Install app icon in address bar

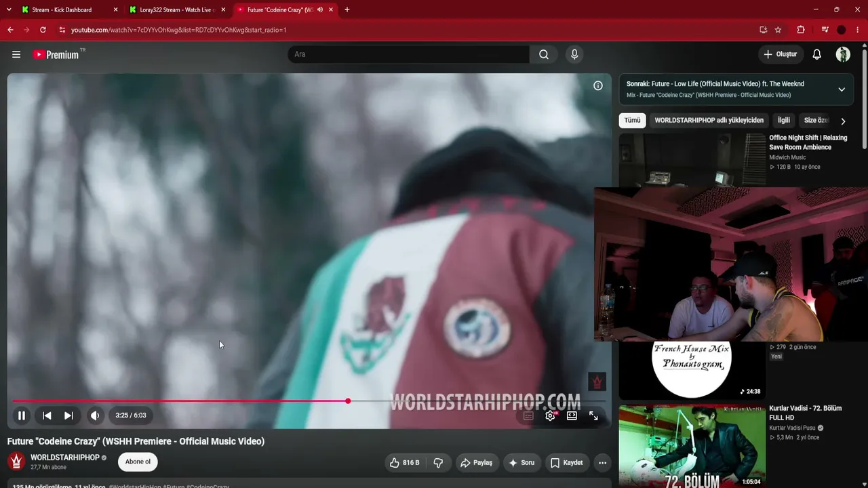[763, 30]
